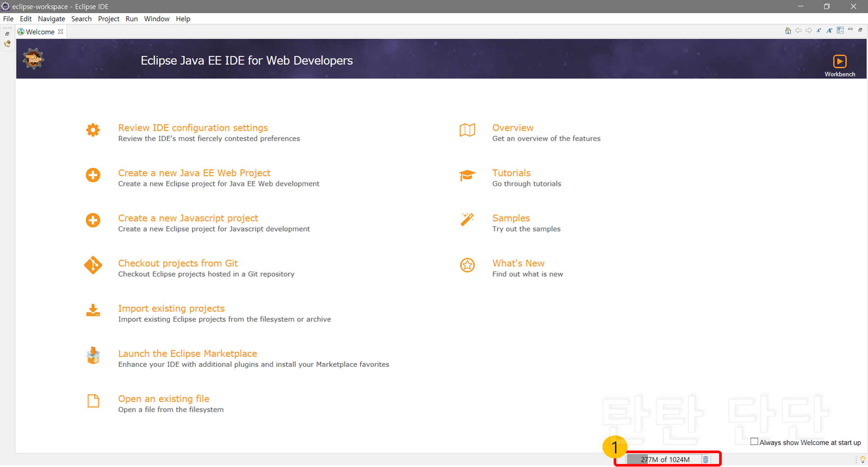Screen dimensions: 868x467
Task: Maximize the Welcome view panel
Action: click(860, 30)
